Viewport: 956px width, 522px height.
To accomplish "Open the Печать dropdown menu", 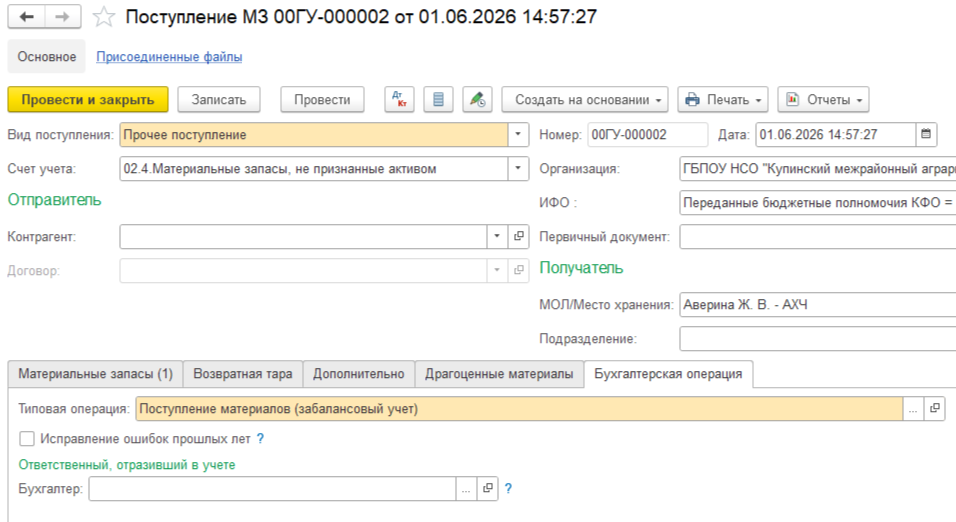I will 723,99.
